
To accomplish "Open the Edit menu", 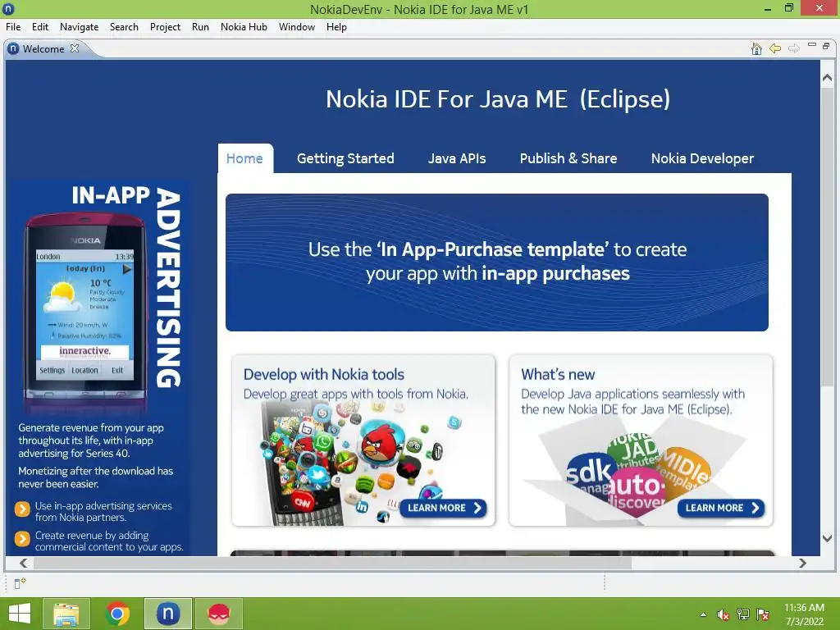I will point(40,27).
